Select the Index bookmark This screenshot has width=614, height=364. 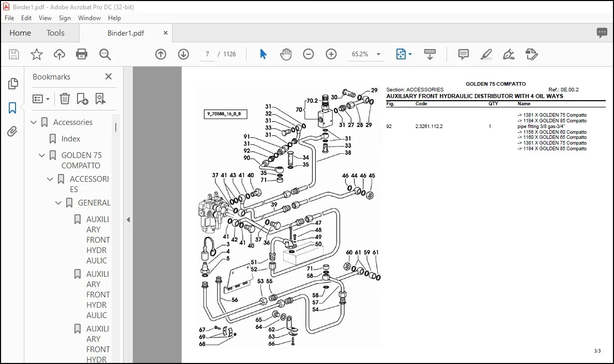(70, 139)
